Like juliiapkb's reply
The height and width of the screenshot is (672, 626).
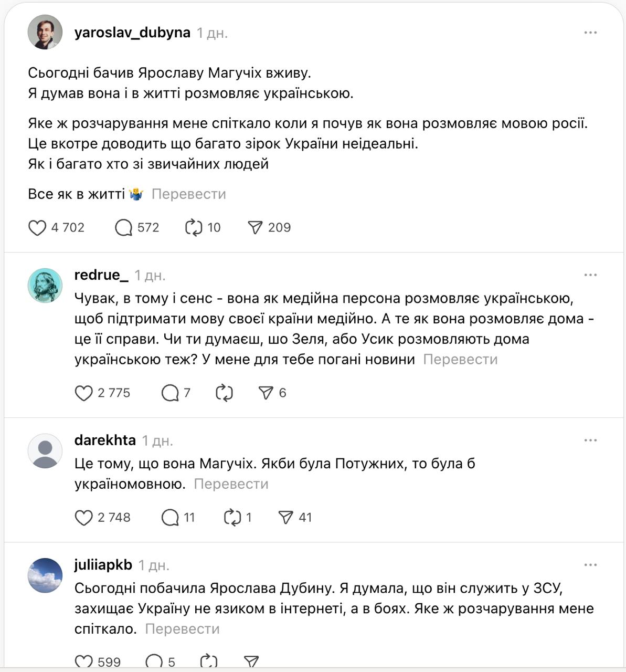(84, 662)
